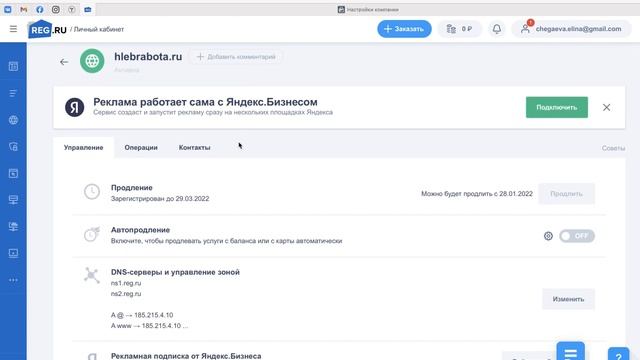Toggle the Автопродление OFF switch
Image resolution: width=640 pixels, height=360 pixels.
tap(577, 236)
